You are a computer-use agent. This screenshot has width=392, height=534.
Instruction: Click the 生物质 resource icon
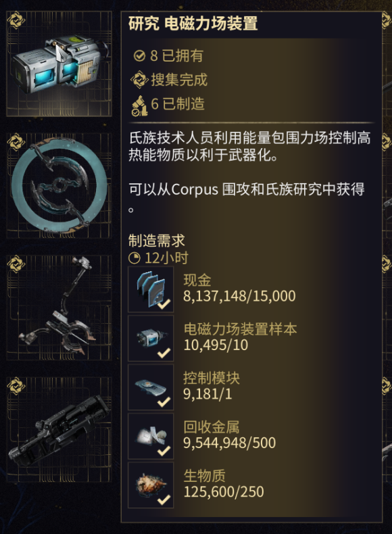(151, 485)
